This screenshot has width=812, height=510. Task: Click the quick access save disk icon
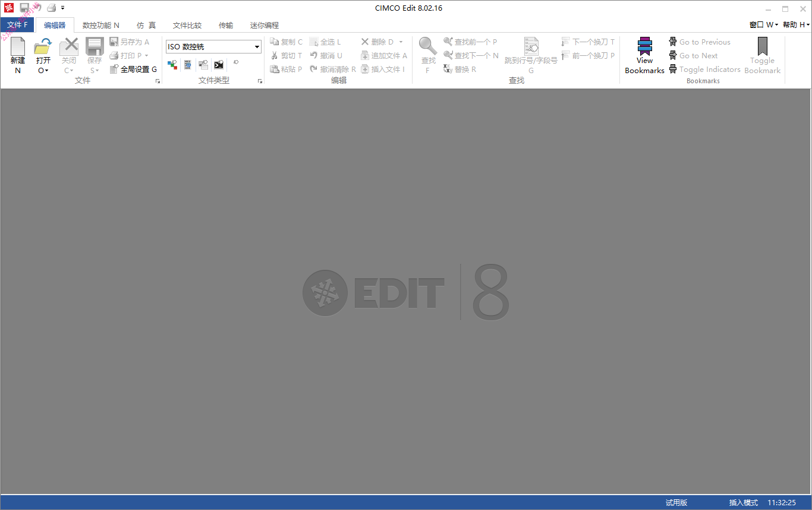coord(24,8)
